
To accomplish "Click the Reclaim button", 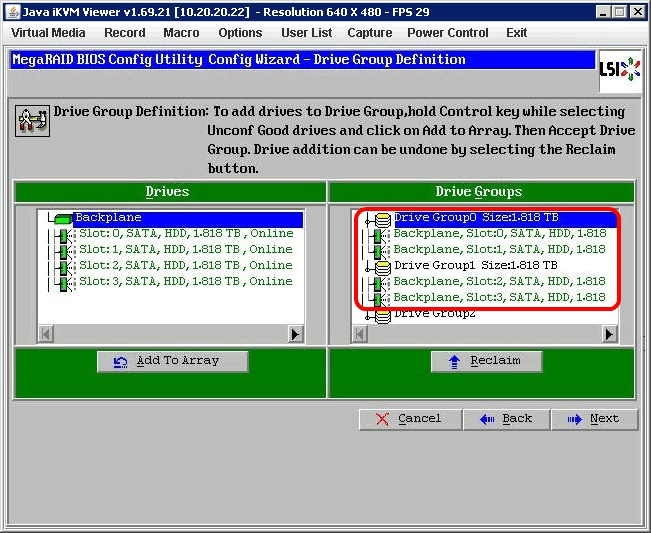I will (x=489, y=361).
